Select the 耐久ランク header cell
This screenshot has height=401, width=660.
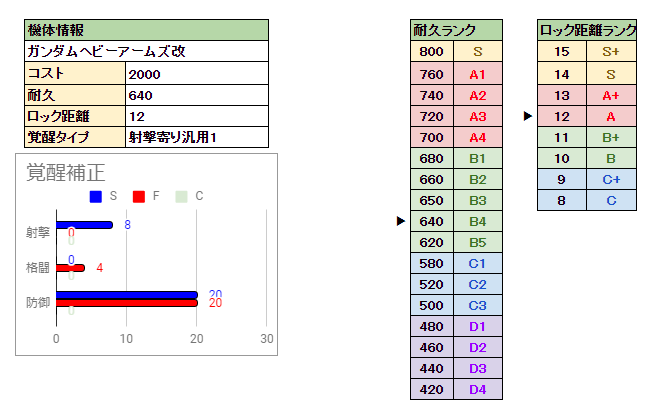456,30
